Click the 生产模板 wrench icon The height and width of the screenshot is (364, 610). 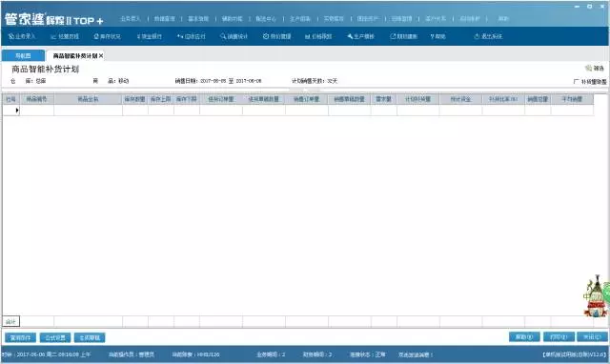click(x=360, y=36)
